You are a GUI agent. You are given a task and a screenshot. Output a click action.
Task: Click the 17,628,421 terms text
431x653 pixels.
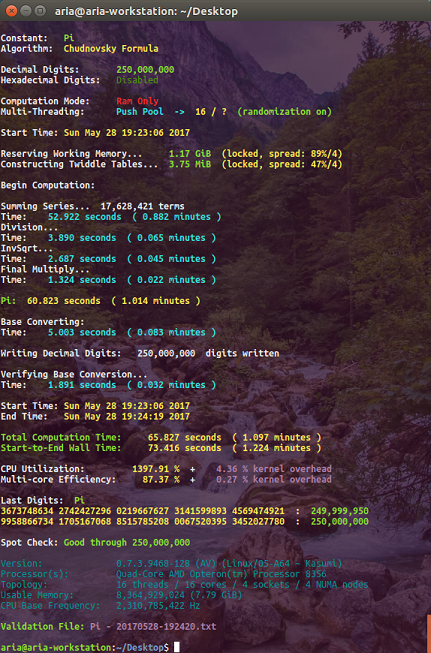(x=142, y=206)
